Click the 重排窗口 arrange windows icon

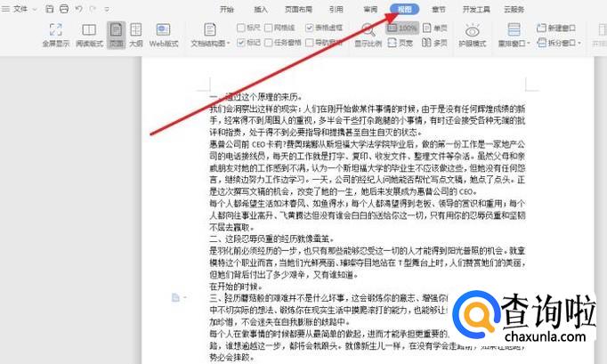514,29
